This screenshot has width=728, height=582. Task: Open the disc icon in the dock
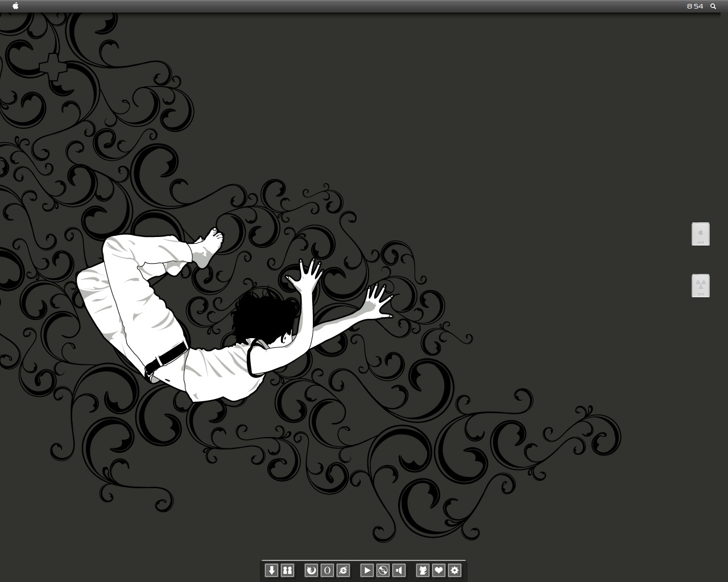pos(383,570)
